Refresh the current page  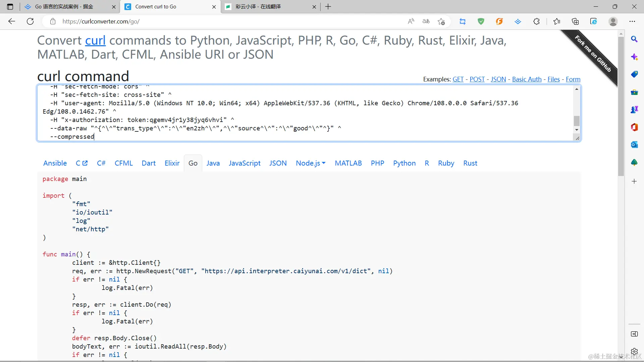coord(30,21)
